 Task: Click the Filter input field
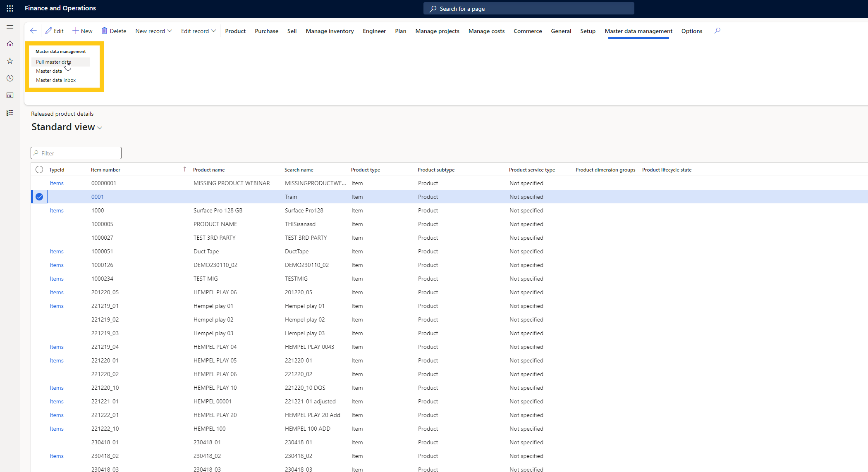click(x=76, y=153)
